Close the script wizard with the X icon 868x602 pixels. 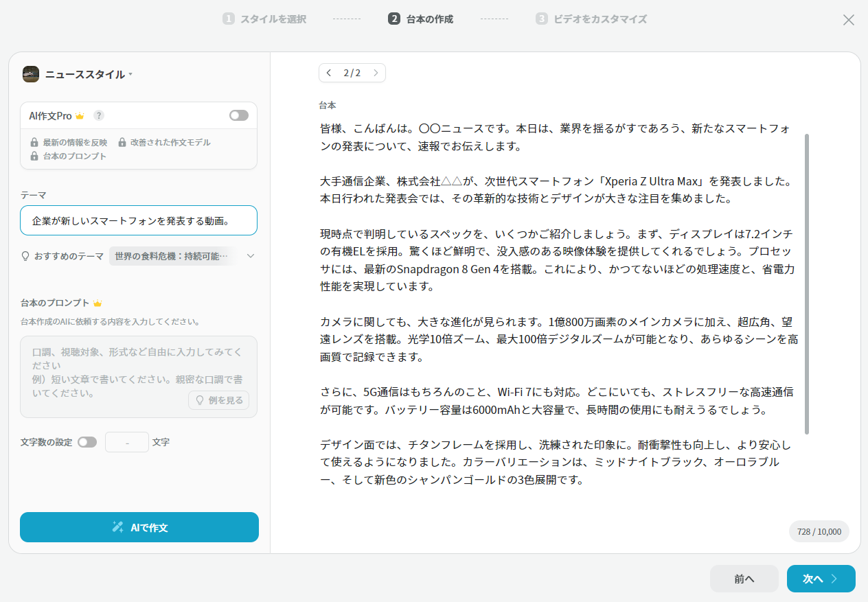pyautogui.click(x=849, y=20)
